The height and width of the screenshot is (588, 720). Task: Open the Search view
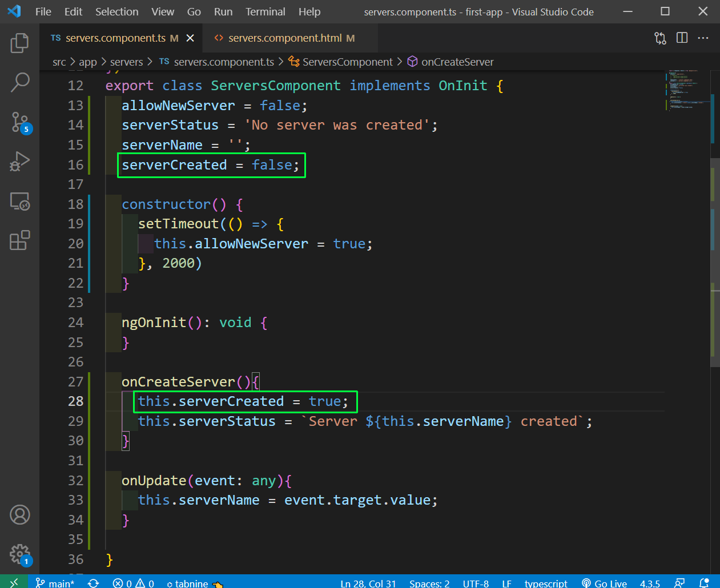[19, 82]
